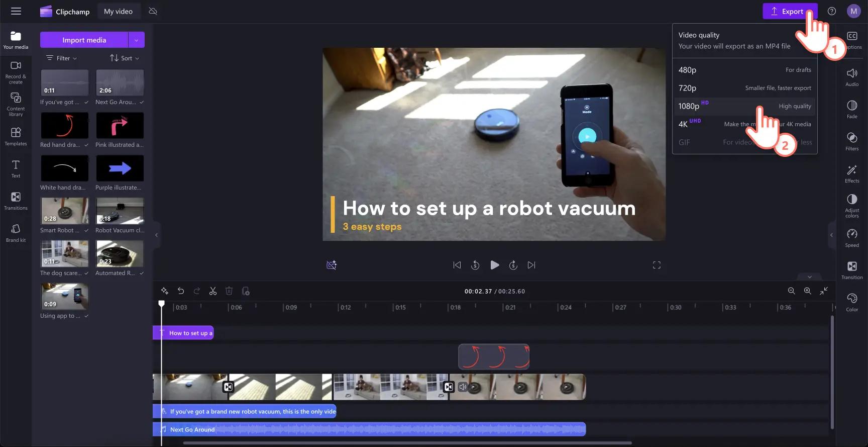Screen dimensions: 868x447
Task: Open the M account avatar
Action: point(854,11)
